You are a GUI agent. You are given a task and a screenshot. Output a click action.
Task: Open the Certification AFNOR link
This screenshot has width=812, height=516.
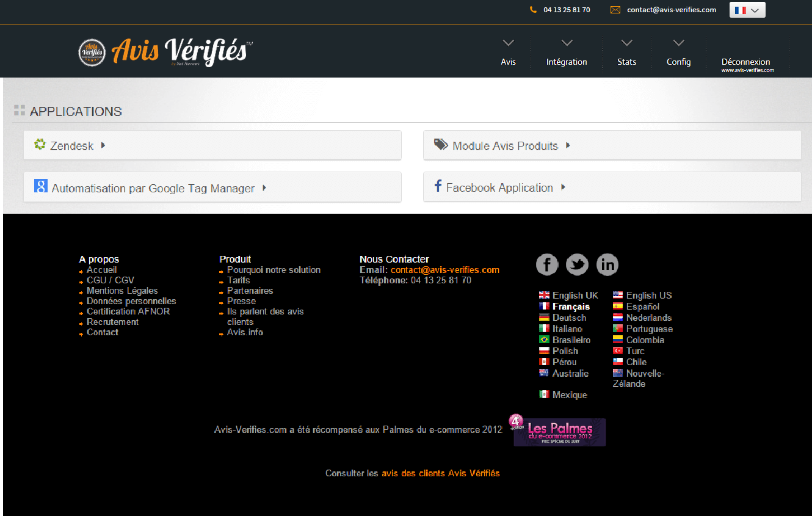[x=128, y=311]
